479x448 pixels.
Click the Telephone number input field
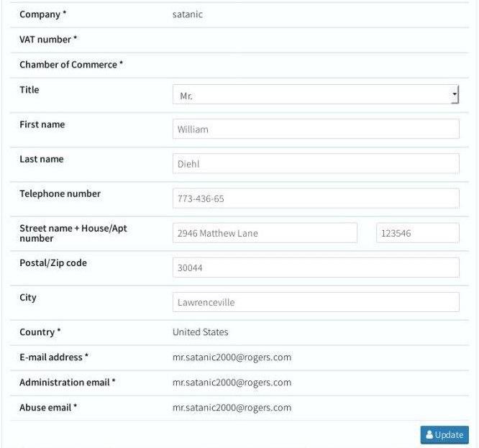[315, 198]
